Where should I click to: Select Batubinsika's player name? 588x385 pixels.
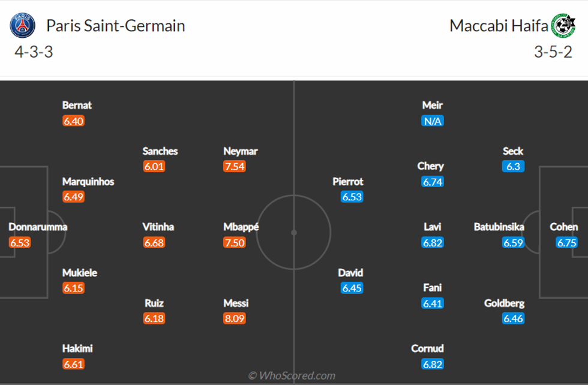click(x=499, y=227)
